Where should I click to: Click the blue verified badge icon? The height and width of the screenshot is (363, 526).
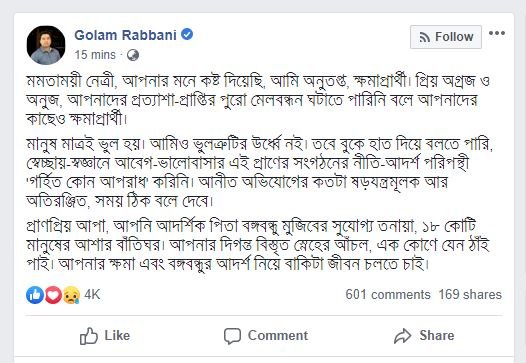click(x=187, y=34)
